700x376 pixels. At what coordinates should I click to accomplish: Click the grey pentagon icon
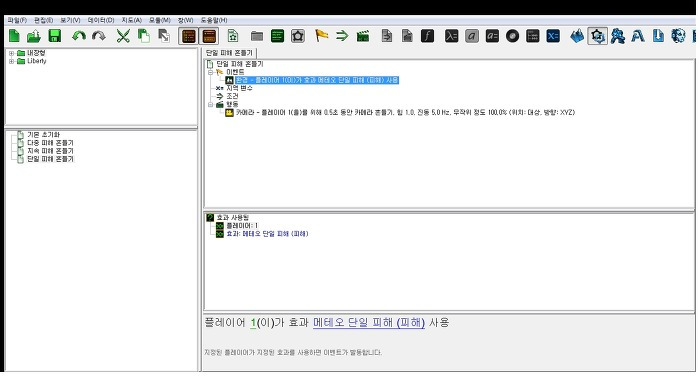click(298, 36)
